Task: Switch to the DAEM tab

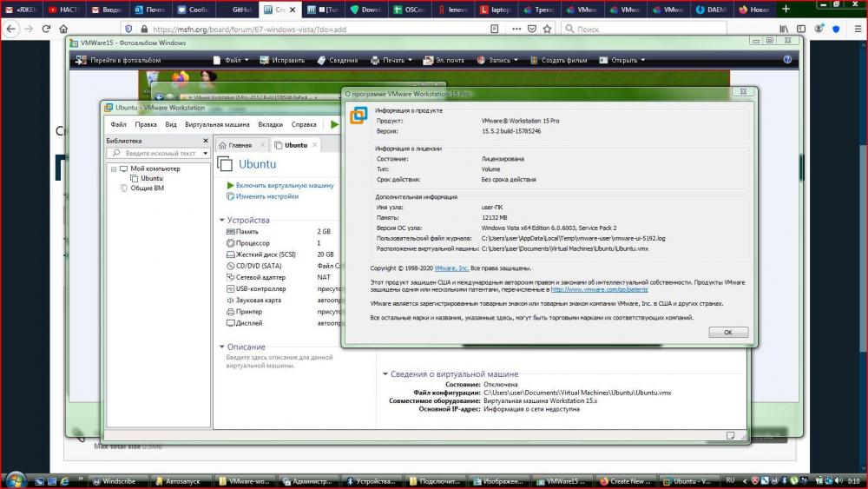Action: tap(713, 10)
